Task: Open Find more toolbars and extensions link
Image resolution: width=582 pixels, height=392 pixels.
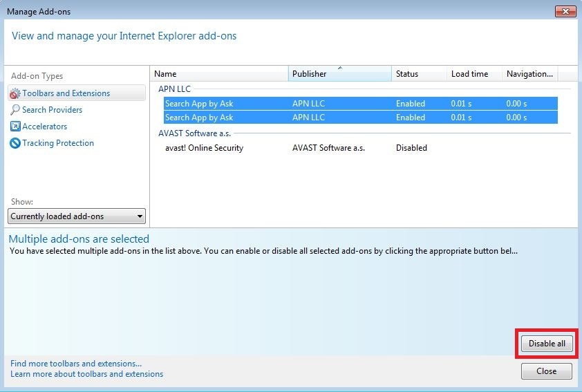Action: [76, 364]
